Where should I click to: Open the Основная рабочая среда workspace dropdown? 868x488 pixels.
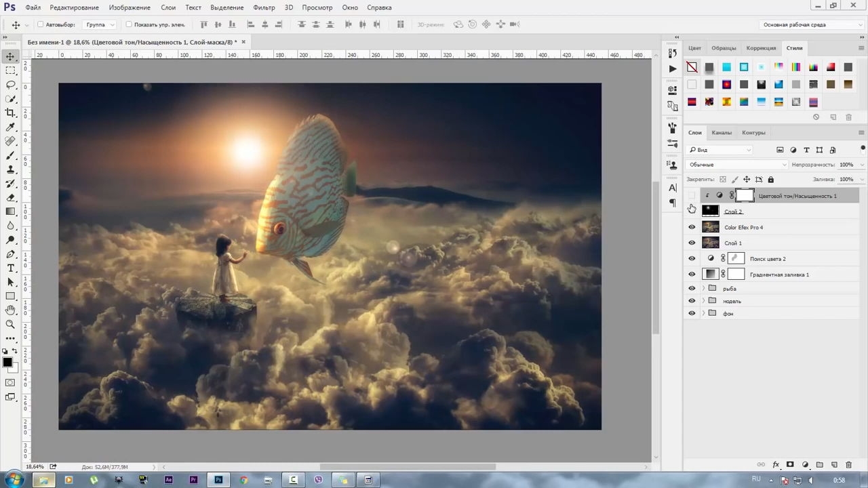[x=810, y=25]
